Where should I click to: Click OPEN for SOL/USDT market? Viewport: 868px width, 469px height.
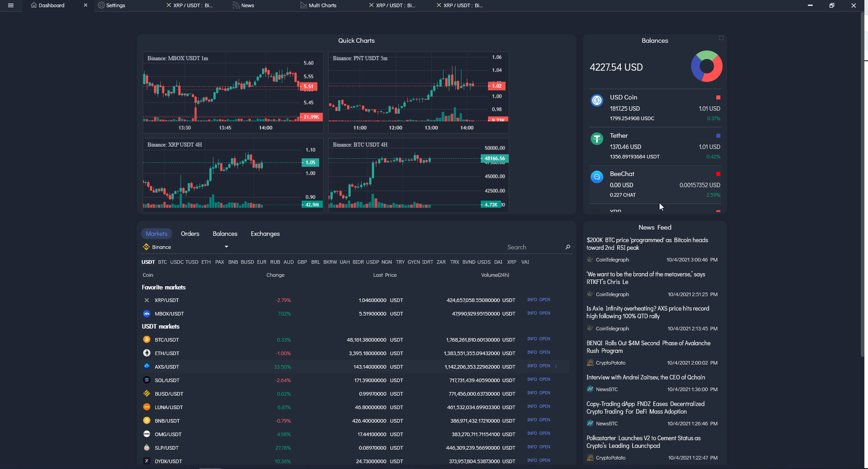point(545,379)
